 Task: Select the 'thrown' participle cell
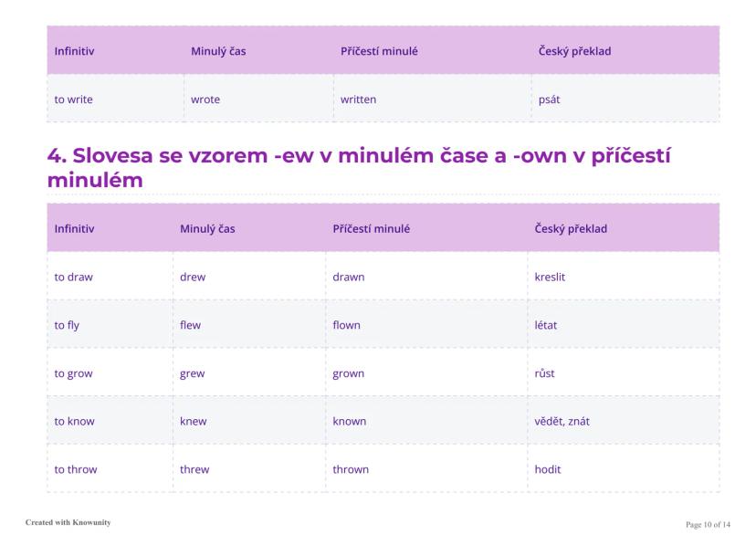351,469
